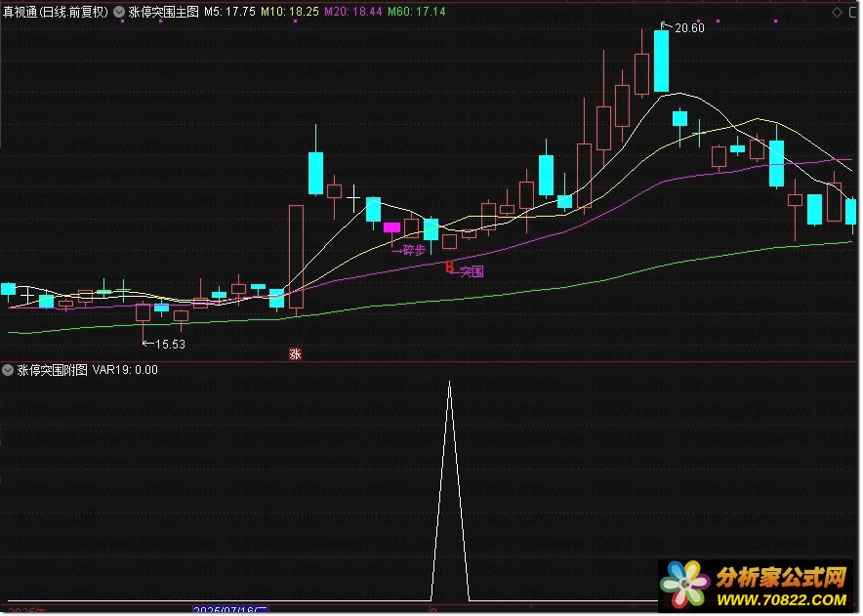Click the square window icon at top right
Screen dimensions: 863x616
pos(855,12)
